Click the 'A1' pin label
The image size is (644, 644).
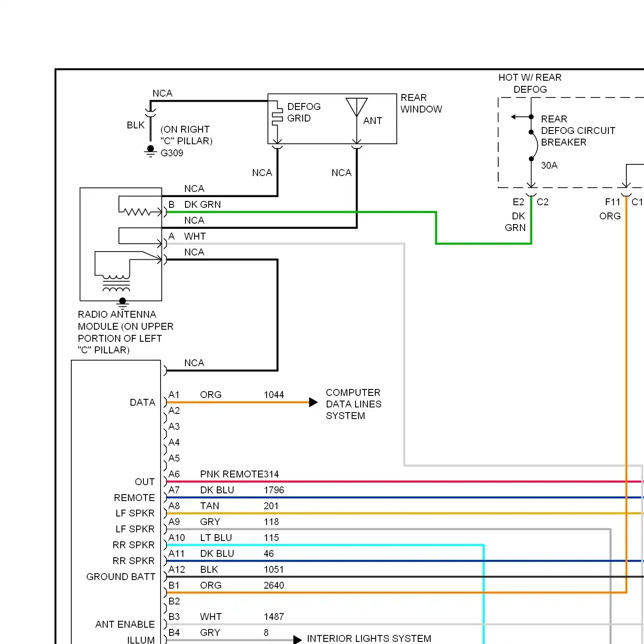174,395
